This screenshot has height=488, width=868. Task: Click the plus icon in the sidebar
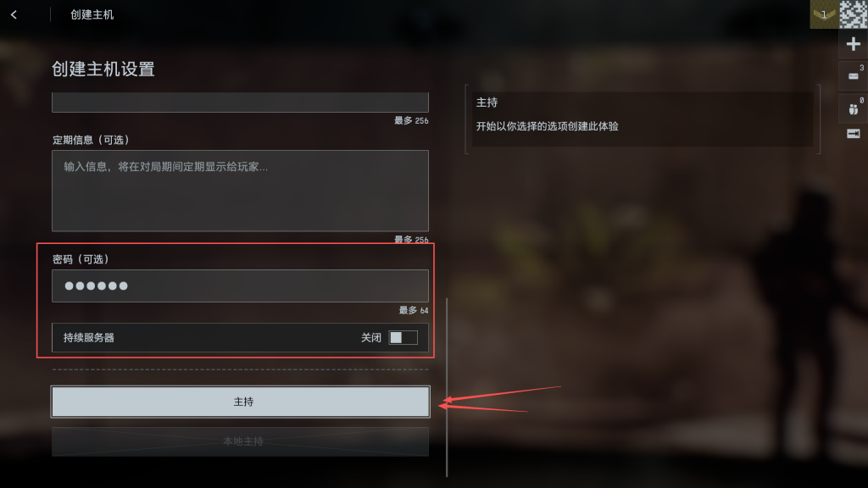pyautogui.click(x=853, y=44)
